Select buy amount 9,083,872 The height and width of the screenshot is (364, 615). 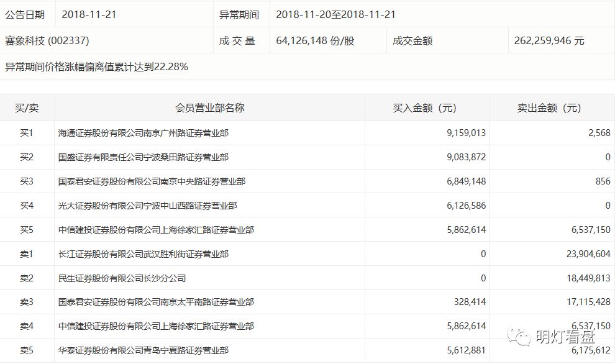(466, 157)
